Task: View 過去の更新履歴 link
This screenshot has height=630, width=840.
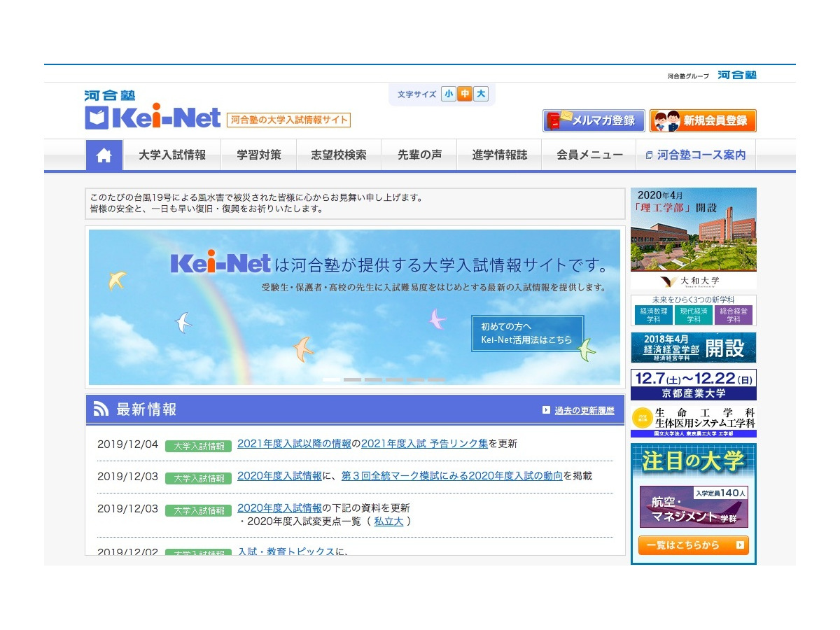Action: click(584, 411)
